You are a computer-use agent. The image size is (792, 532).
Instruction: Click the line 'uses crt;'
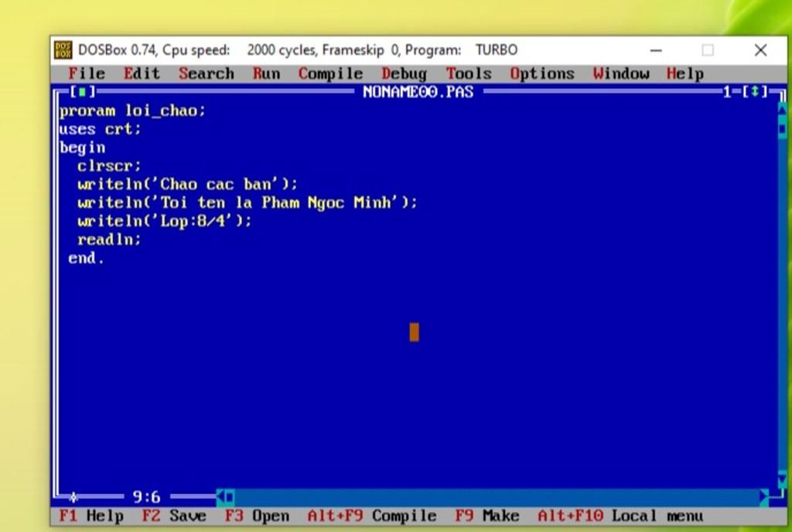click(100, 129)
